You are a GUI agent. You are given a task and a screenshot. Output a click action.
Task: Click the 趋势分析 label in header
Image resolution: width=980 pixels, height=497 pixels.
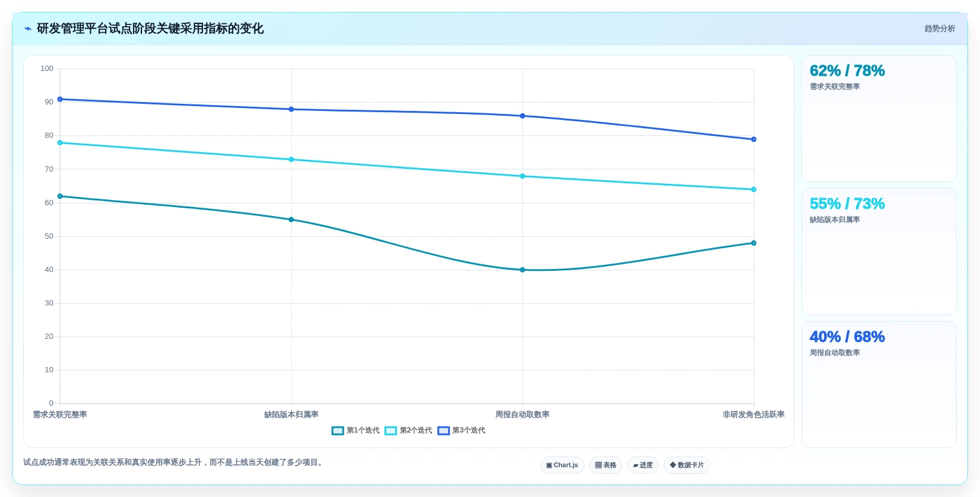point(940,29)
